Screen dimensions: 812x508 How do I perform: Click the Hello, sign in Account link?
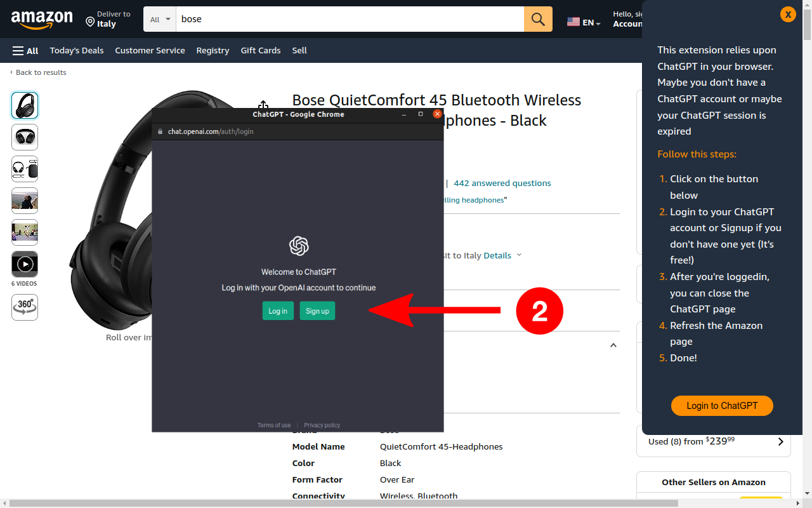click(x=627, y=19)
